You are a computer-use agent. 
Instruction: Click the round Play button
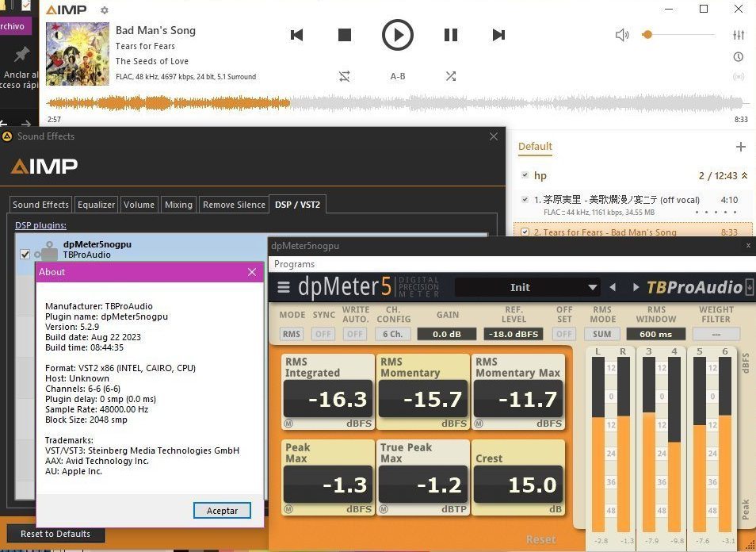tap(397, 35)
